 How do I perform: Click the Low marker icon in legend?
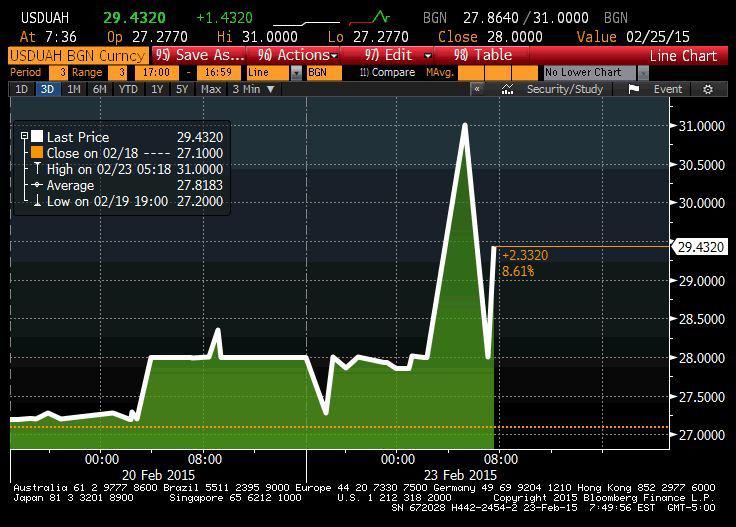coord(37,202)
